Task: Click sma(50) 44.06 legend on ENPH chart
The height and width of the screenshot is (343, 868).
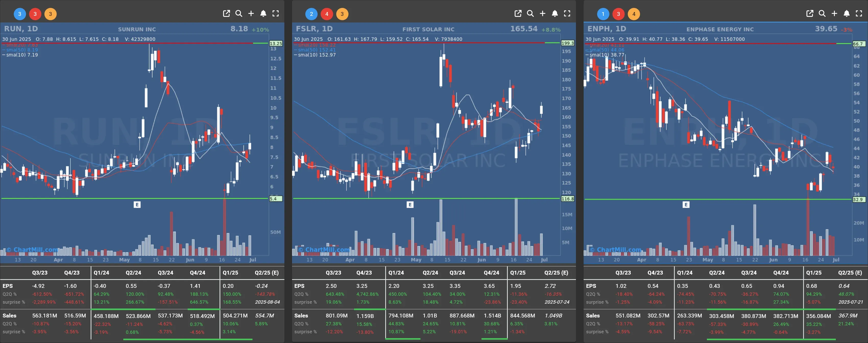Action: click(605, 50)
